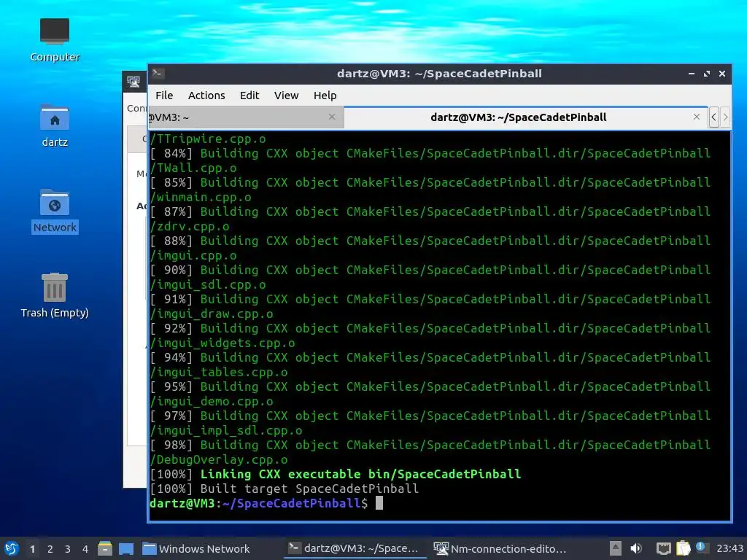Switch to workspace 3 in pager

coord(68,549)
